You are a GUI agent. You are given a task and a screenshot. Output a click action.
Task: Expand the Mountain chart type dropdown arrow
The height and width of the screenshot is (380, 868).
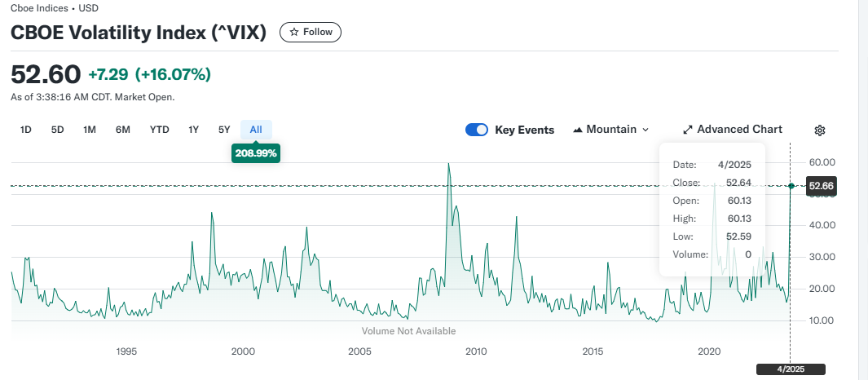pyautogui.click(x=645, y=130)
